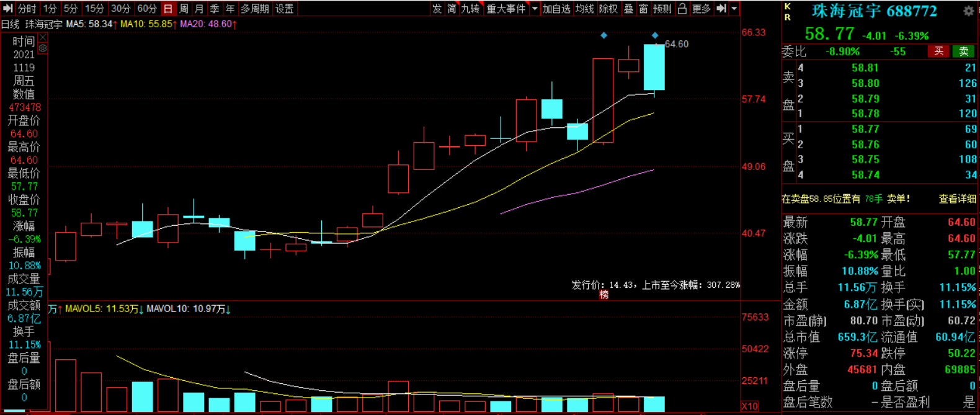The width and height of the screenshot is (980, 415).
Task: Toggle 除权 ex-rights adjustment
Action: [608, 9]
